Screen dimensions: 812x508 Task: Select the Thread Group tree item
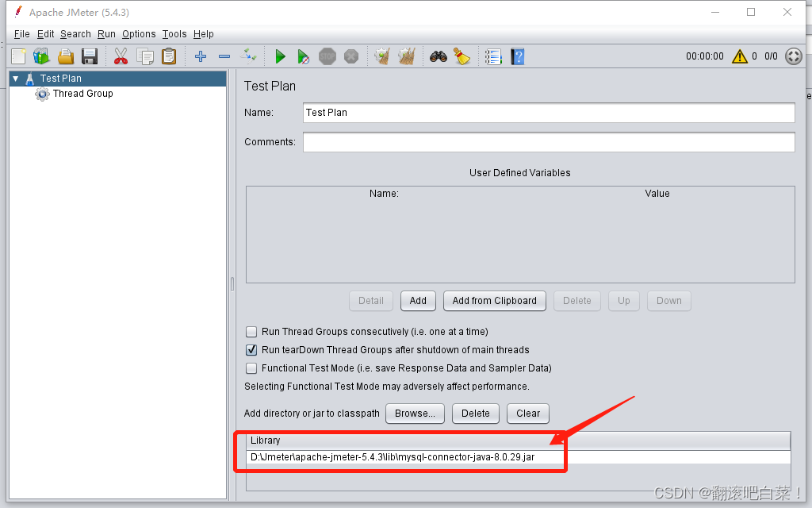pos(82,94)
